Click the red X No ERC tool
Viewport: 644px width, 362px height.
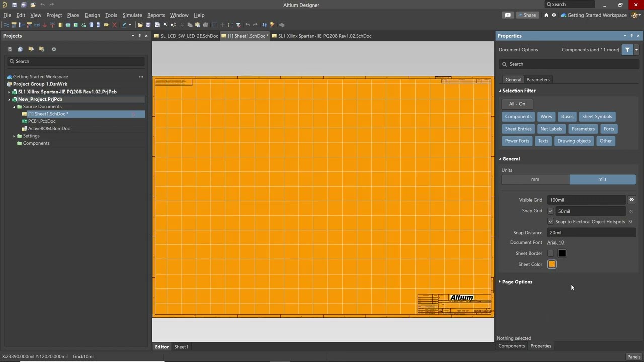[x=115, y=25]
